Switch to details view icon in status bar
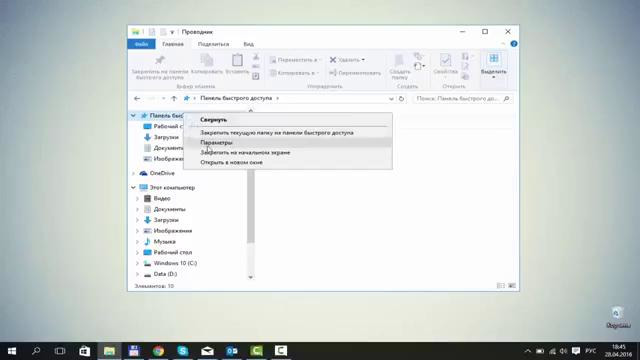Screen dimensions: 640x360 (x=500, y=286)
